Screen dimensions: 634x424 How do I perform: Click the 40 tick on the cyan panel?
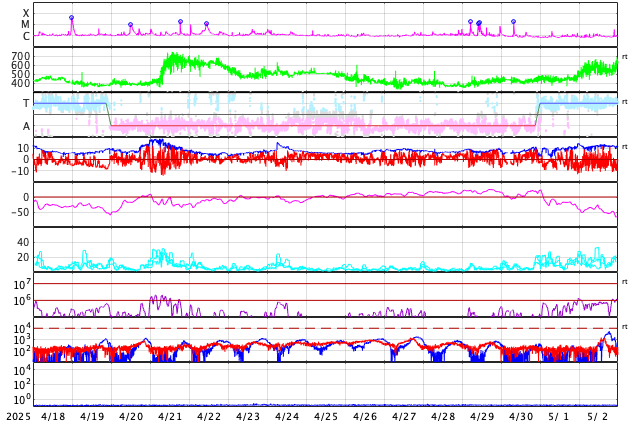23,242
